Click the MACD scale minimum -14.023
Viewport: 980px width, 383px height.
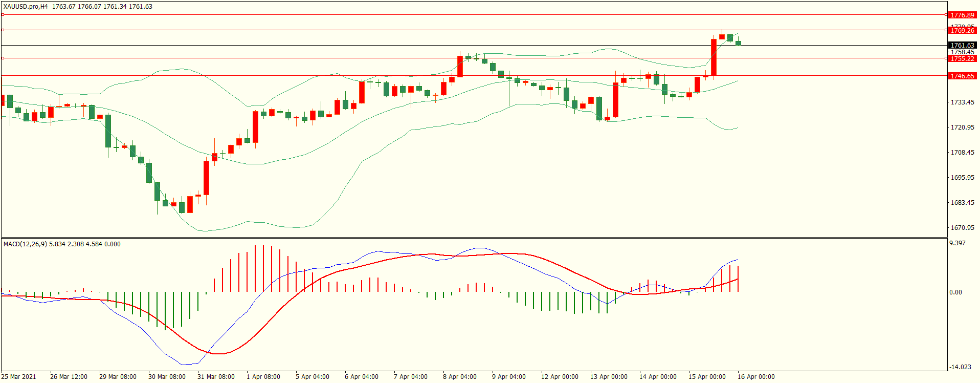point(960,367)
